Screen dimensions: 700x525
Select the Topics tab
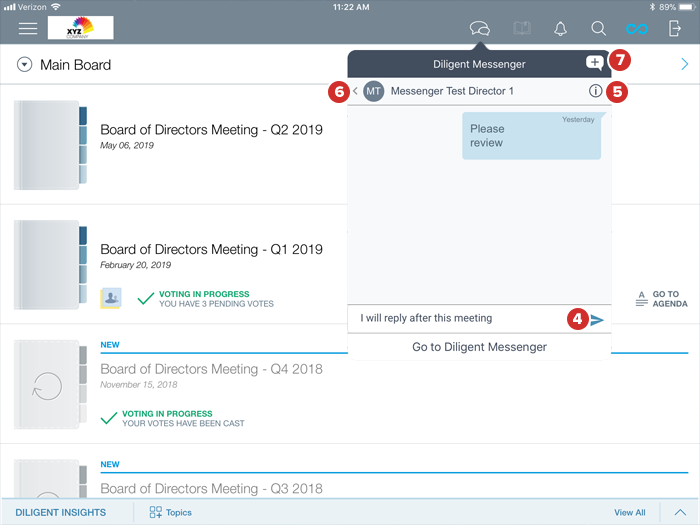point(171,512)
